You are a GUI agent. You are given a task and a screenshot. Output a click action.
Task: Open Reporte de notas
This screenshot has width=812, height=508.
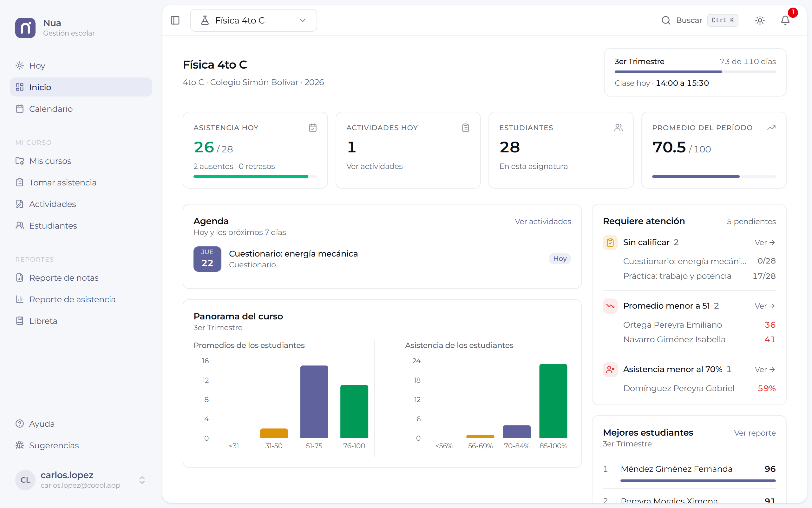tap(81, 278)
